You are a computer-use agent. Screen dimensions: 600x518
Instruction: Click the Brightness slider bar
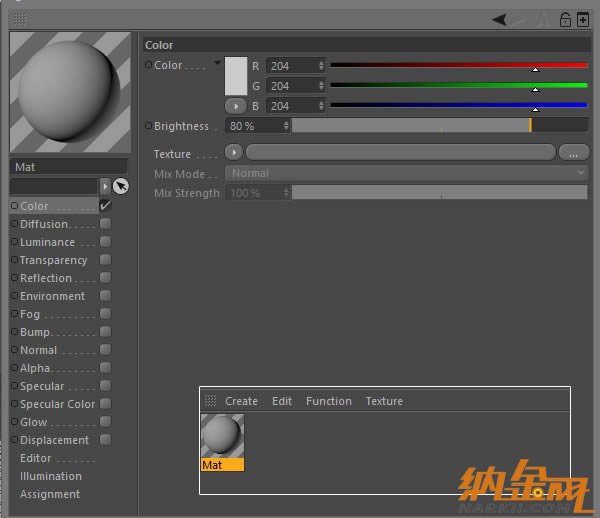[x=440, y=125]
